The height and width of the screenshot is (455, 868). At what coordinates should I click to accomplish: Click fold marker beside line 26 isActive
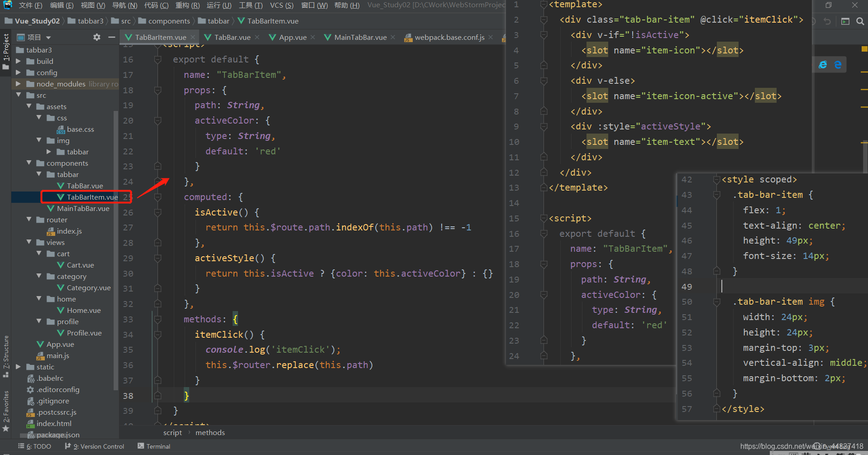pos(157,212)
